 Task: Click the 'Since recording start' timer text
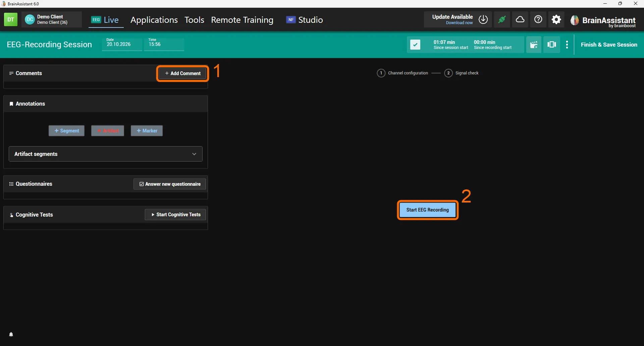[493, 48]
